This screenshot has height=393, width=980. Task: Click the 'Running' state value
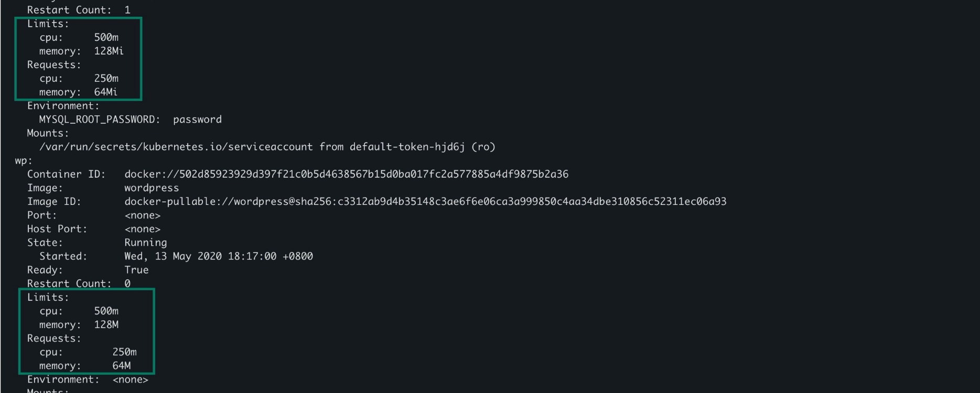coord(146,243)
